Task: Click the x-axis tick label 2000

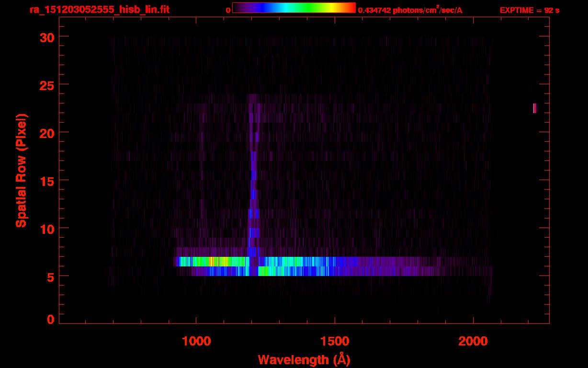Action: point(473,341)
